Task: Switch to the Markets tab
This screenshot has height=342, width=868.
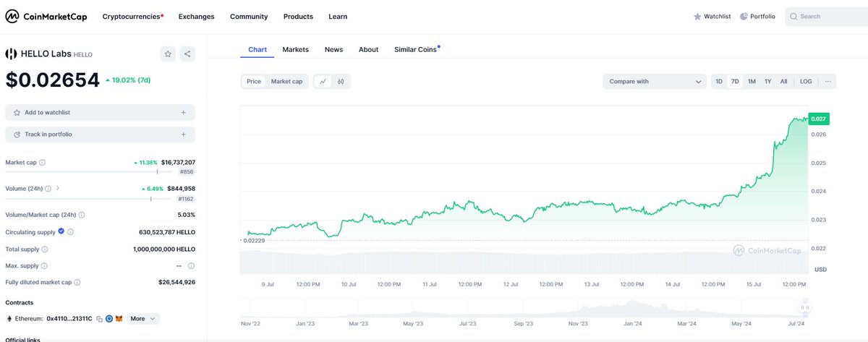Action: point(295,50)
